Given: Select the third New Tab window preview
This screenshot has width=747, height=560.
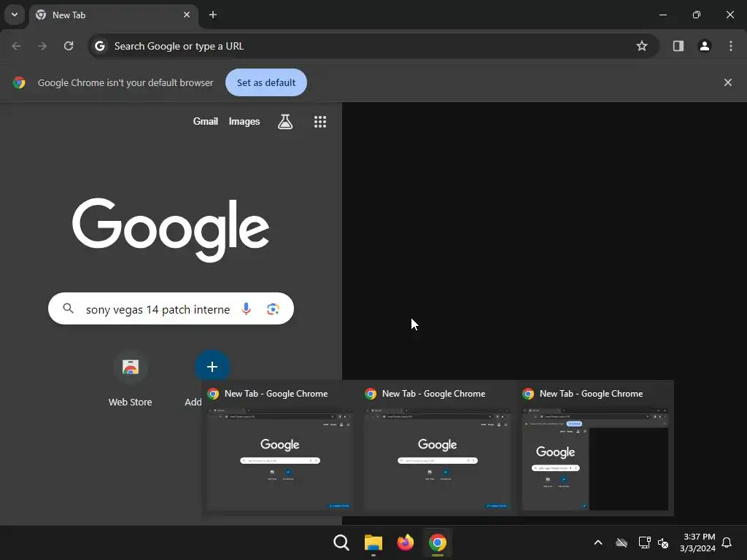Looking at the screenshot, I should (x=595, y=449).
